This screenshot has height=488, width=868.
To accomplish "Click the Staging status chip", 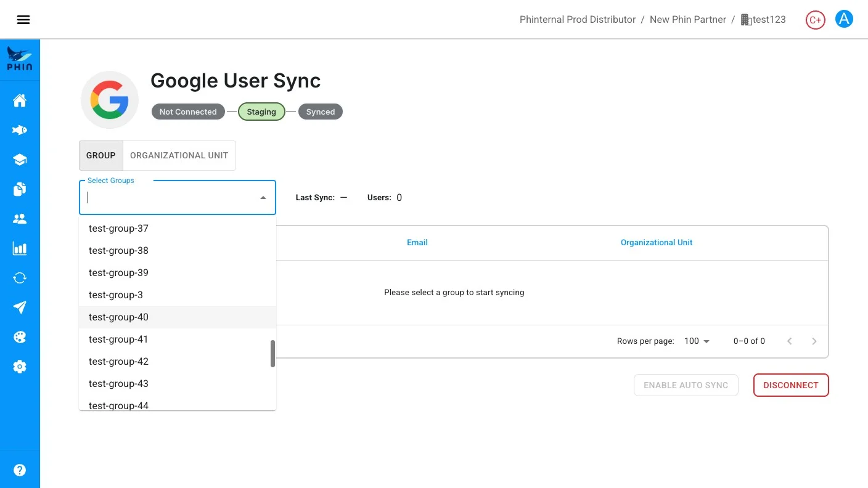I will click(261, 112).
